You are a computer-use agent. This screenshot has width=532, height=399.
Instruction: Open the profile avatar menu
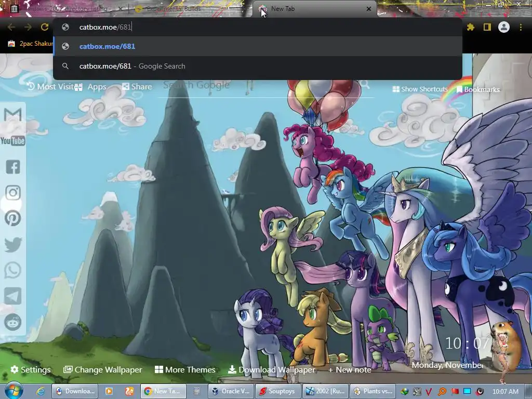[504, 27]
